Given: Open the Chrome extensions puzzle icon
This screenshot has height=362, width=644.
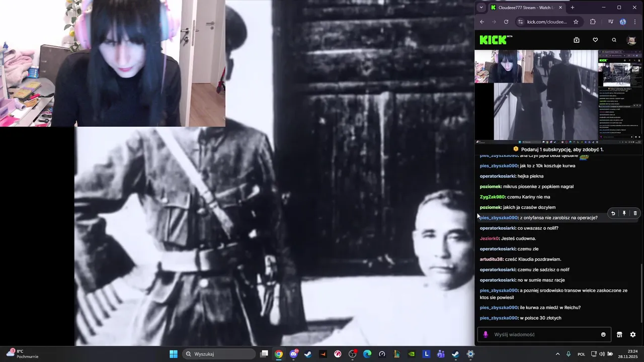Looking at the screenshot, I should tap(593, 22).
